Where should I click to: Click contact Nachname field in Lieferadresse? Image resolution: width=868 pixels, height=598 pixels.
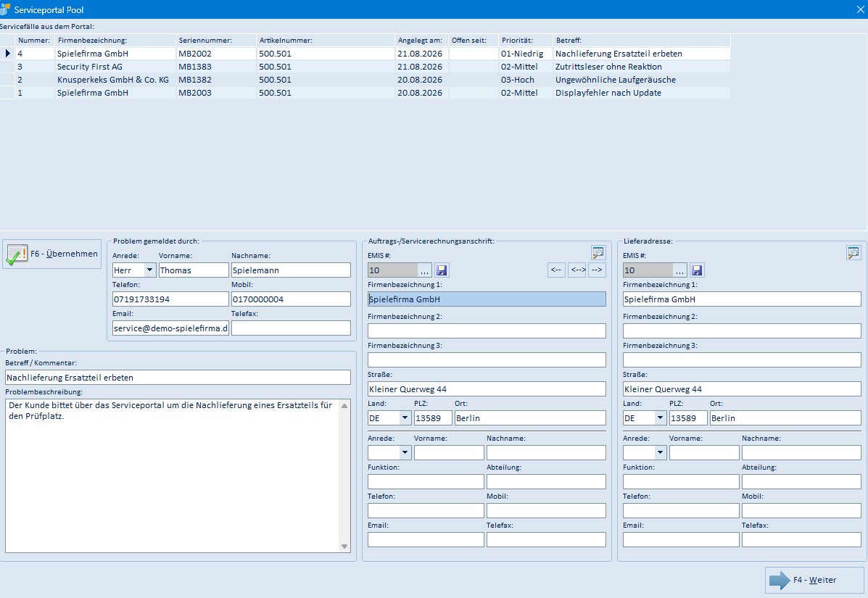801,452
